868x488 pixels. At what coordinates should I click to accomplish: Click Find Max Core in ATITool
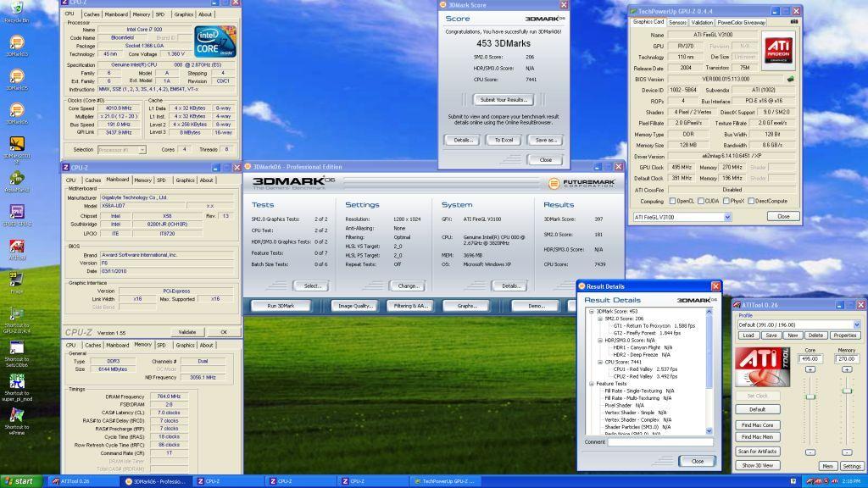pos(757,425)
